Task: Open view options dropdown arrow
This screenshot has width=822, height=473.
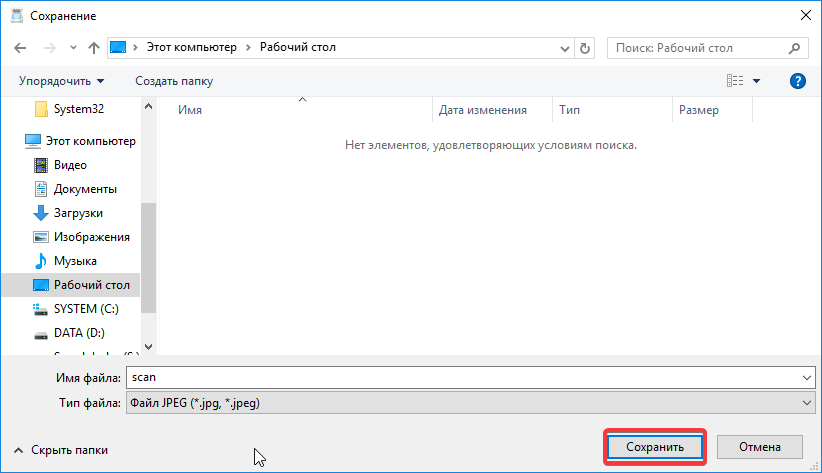Action: point(756,81)
